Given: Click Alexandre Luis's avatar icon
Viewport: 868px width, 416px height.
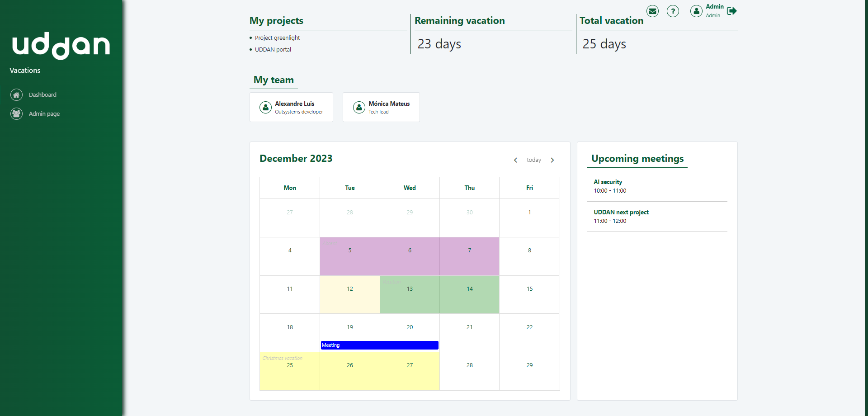Looking at the screenshot, I should click(265, 107).
